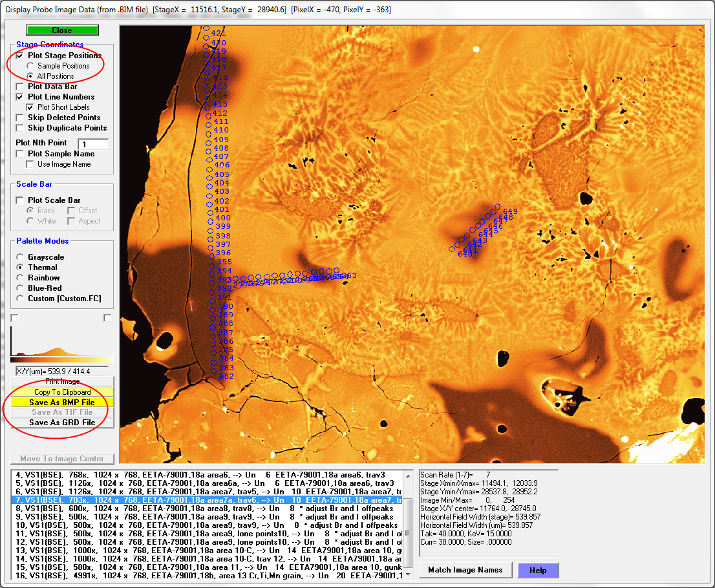Open Help for this dialog

[x=538, y=570]
